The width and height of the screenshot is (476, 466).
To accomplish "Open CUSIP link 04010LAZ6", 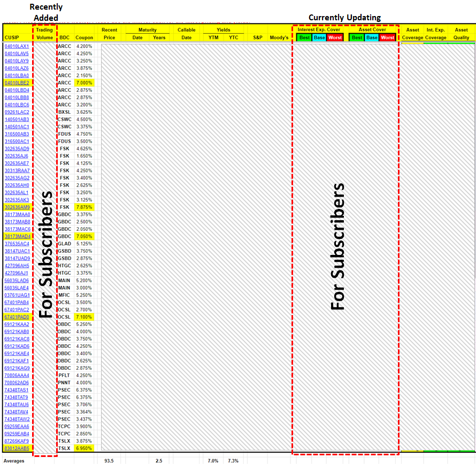I will click(17, 68).
